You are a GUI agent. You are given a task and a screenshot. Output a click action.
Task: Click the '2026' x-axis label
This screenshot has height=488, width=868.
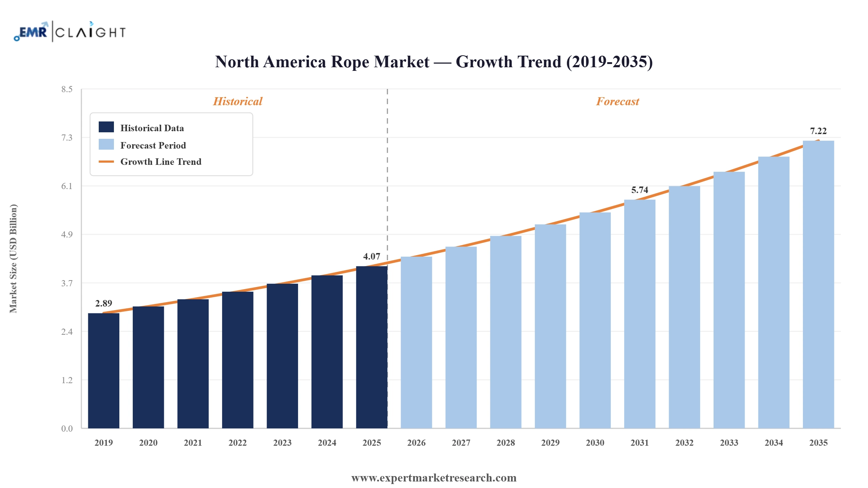(x=416, y=443)
